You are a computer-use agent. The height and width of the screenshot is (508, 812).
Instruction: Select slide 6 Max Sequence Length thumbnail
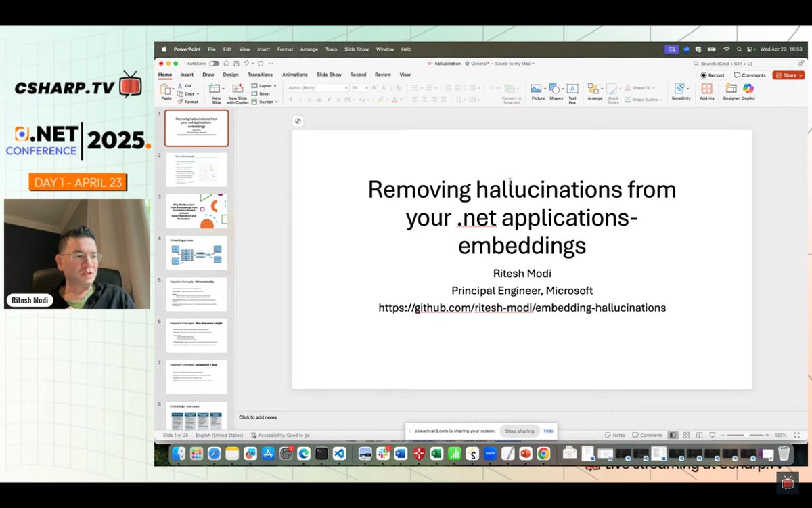click(196, 335)
